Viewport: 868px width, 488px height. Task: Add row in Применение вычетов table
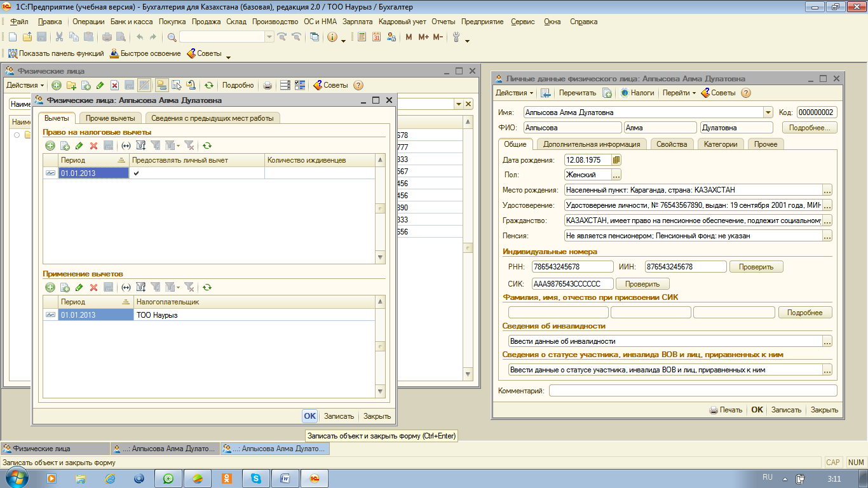tap(50, 287)
